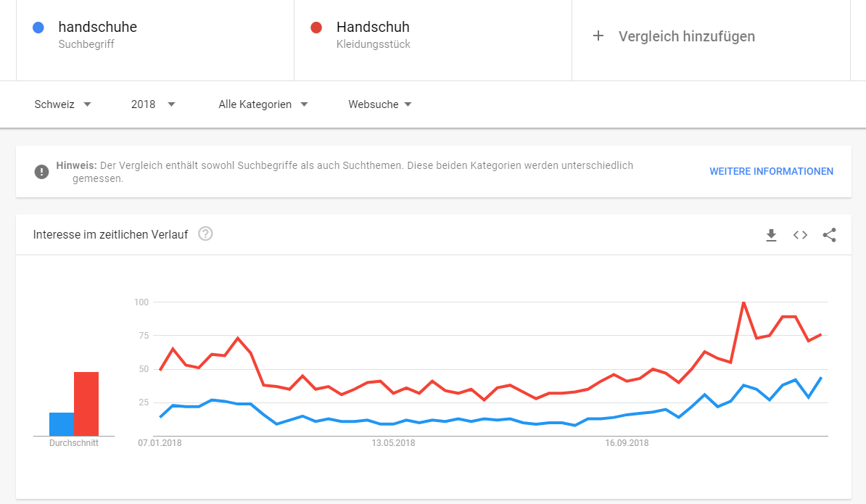Open the Alle Kategorien dropdown
Screen dimensions: 866x504
(x=263, y=104)
